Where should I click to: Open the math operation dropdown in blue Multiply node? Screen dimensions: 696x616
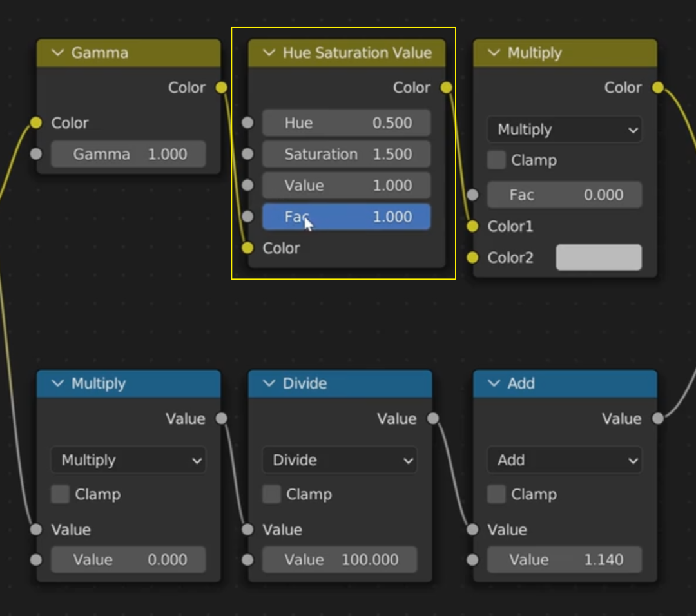click(128, 460)
